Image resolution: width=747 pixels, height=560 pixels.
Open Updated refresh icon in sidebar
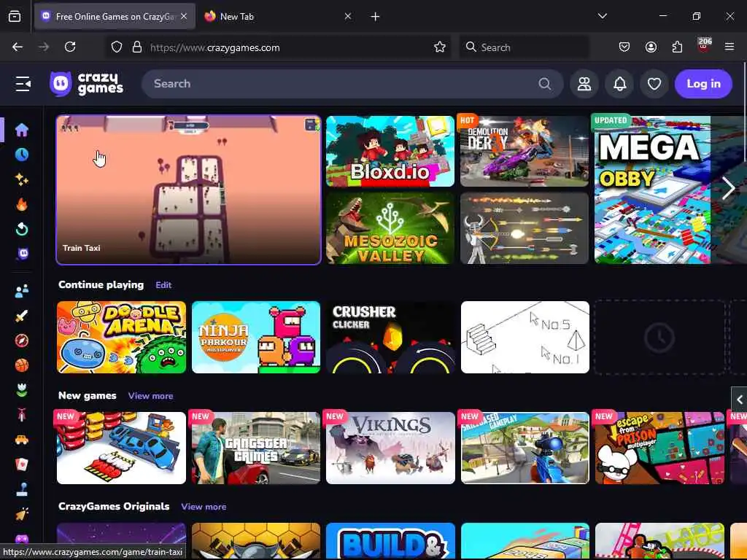[x=21, y=229]
